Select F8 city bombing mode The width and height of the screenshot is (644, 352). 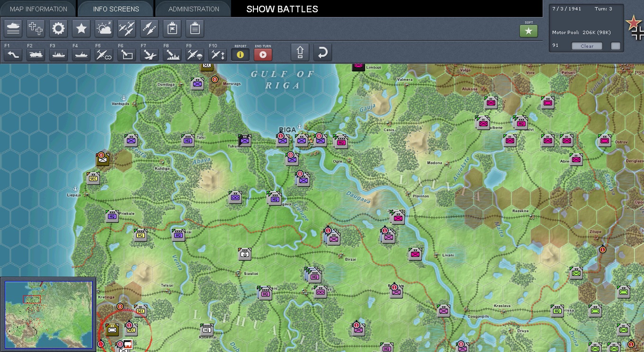pos(172,54)
